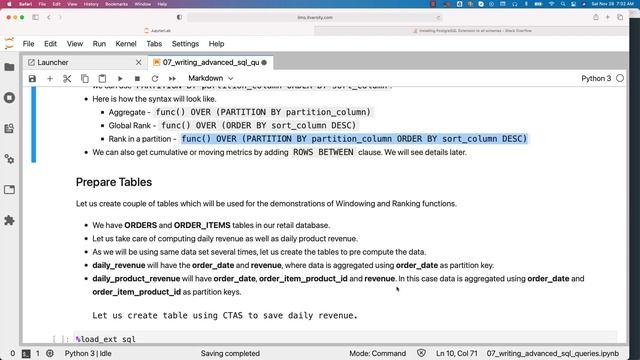Toggle Safari's sidebar button
The width and height of the screenshot is (640, 360).
[36, 17]
